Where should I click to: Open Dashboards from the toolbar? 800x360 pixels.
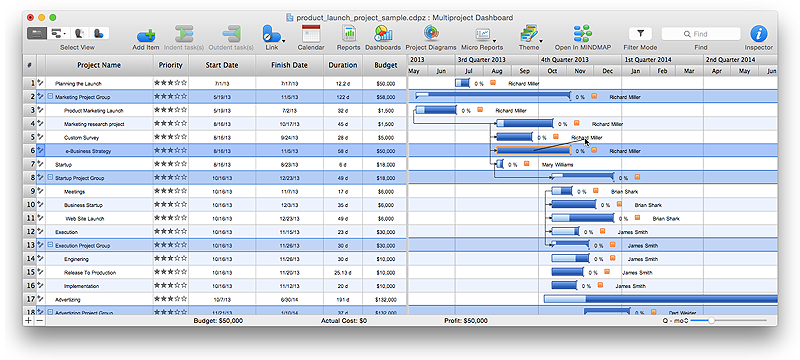[383, 34]
